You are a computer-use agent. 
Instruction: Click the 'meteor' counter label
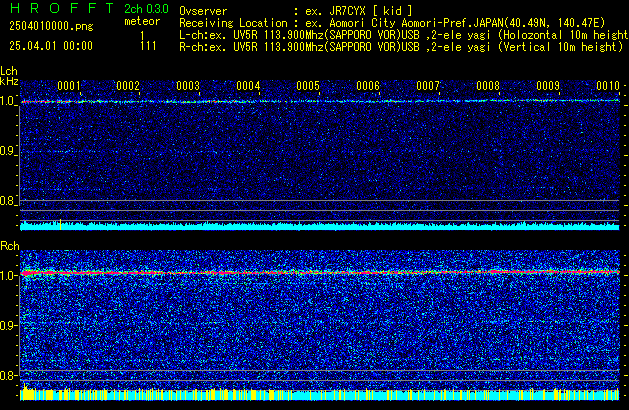(142, 21)
